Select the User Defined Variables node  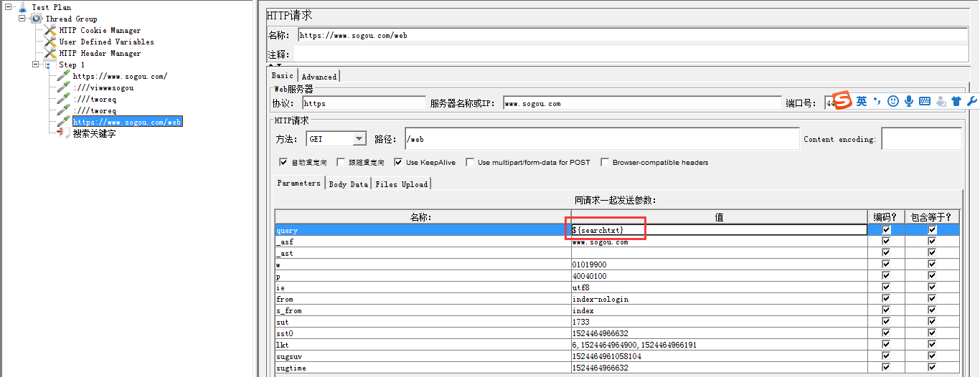(x=106, y=42)
